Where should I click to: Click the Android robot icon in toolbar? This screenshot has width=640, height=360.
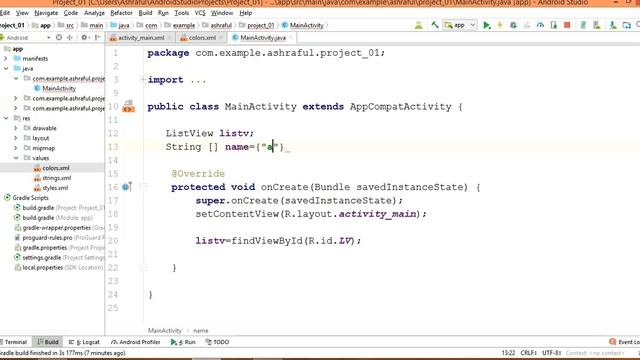click(x=418, y=25)
